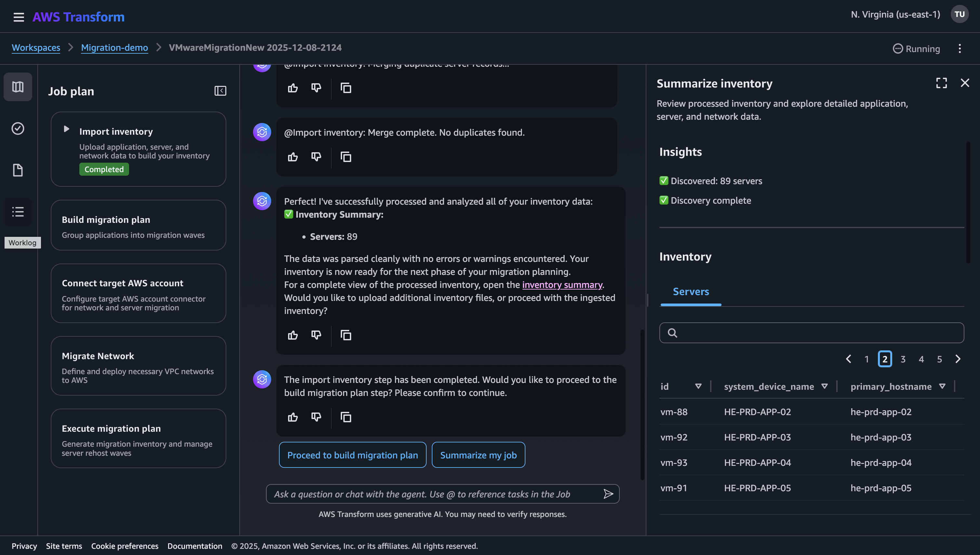Open the Worklog list icon
This screenshot has width=980, height=555.
click(x=18, y=211)
